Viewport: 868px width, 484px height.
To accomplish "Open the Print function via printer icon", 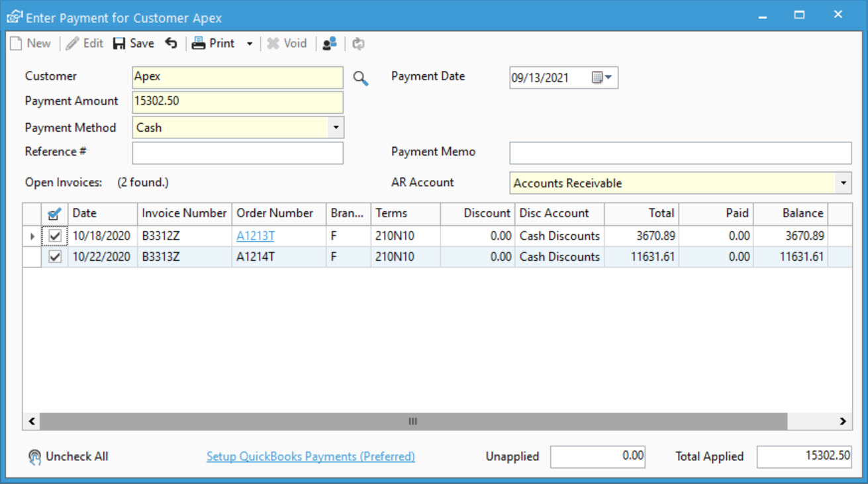I will click(197, 43).
